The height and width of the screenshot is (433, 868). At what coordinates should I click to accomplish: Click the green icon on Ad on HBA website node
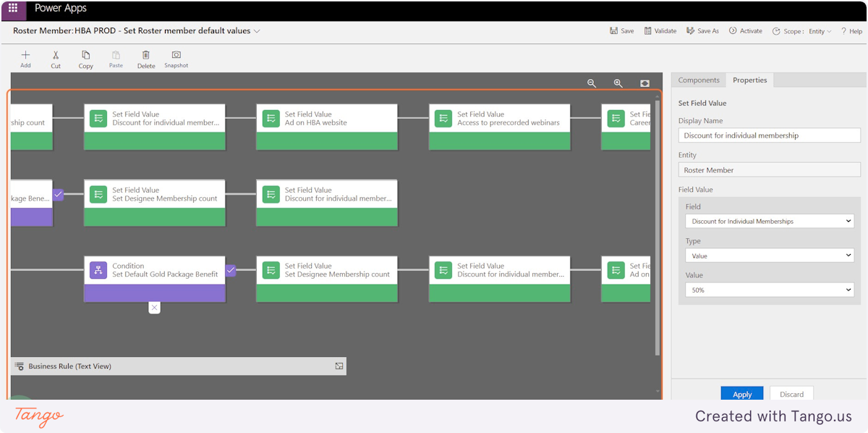pyautogui.click(x=271, y=118)
